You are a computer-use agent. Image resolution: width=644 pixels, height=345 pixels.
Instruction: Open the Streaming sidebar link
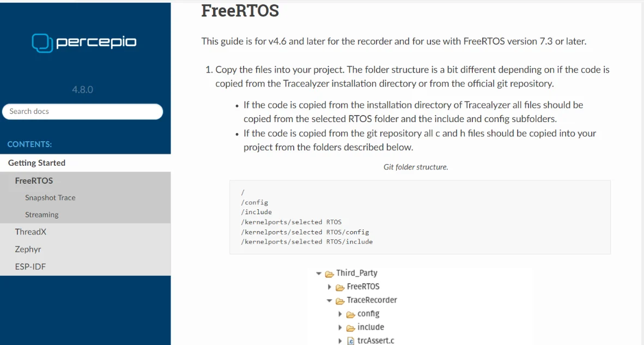point(41,215)
